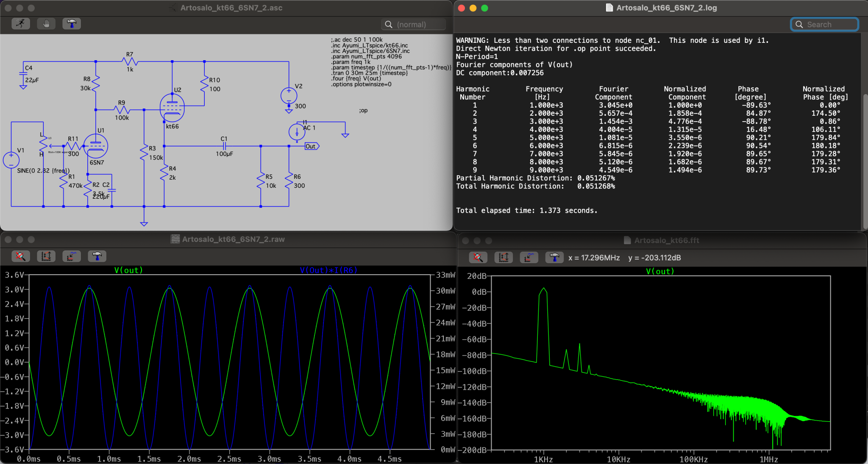The width and height of the screenshot is (868, 464).
Task: Click the ;op comment text in schematic
Action: pos(363,111)
